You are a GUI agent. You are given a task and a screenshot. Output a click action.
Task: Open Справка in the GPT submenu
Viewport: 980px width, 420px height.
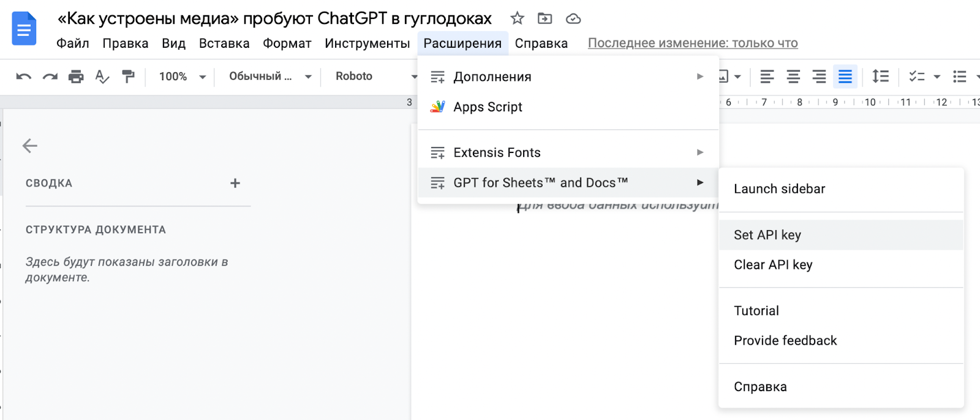pos(841,387)
